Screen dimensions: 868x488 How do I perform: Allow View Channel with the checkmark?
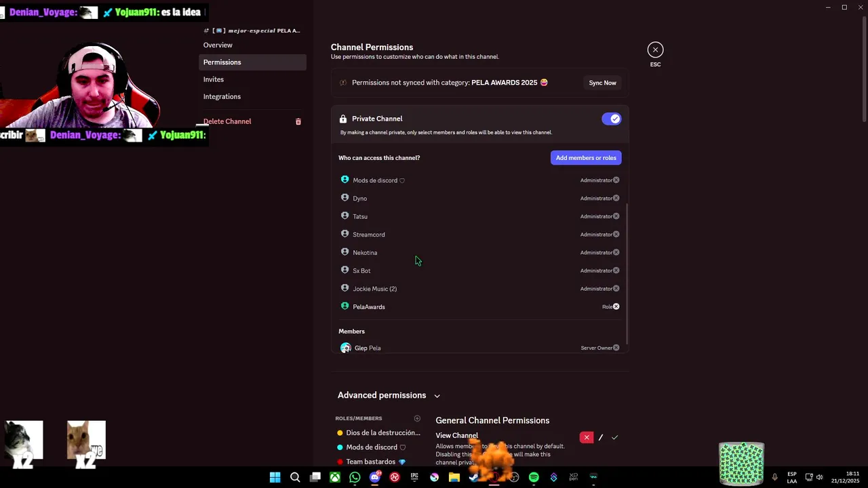coord(615,437)
